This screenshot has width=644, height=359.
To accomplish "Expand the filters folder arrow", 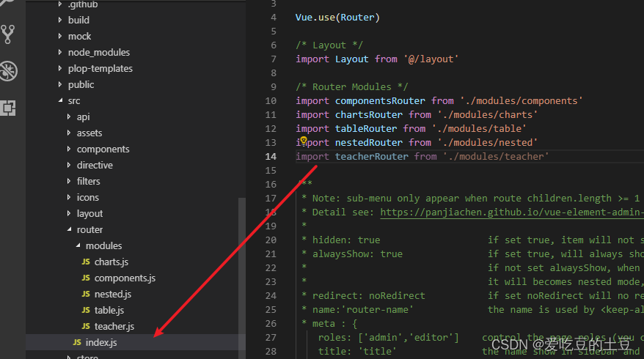I will click(x=69, y=181).
